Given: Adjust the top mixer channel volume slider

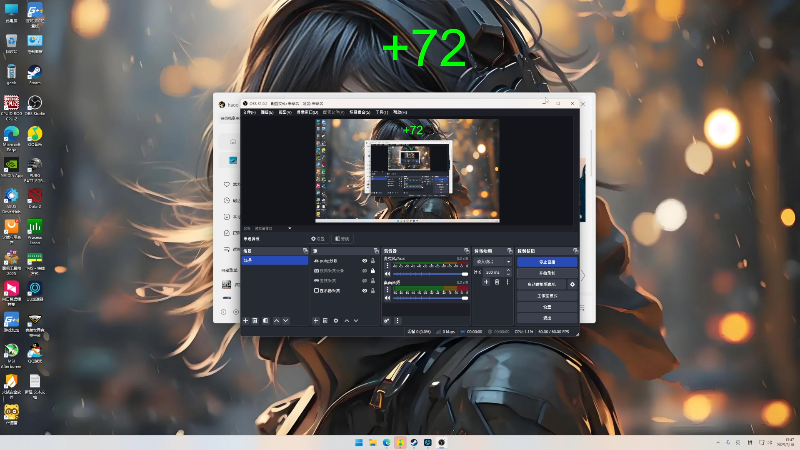Looking at the screenshot, I should (430, 274).
